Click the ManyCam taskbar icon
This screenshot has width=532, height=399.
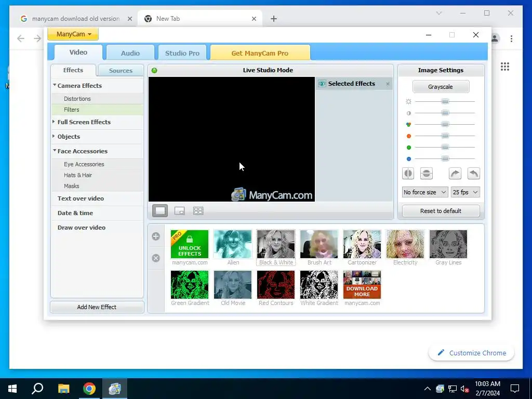click(x=115, y=389)
